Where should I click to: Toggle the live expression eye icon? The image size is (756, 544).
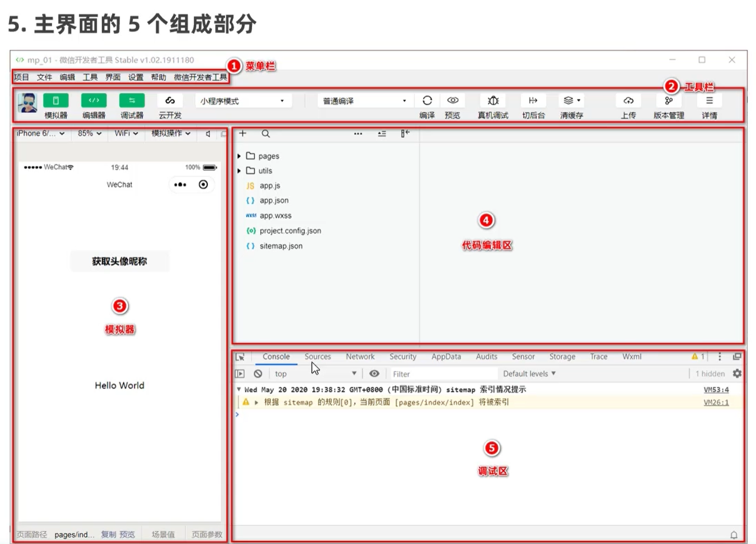click(x=374, y=374)
